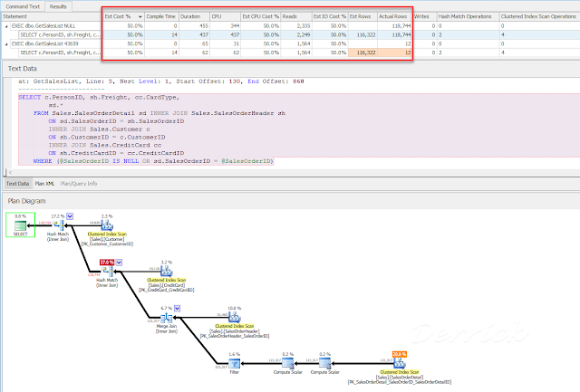Switch to the Command Text tab
Image resolution: width=580 pixels, height=392 pixels.
coord(23,6)
